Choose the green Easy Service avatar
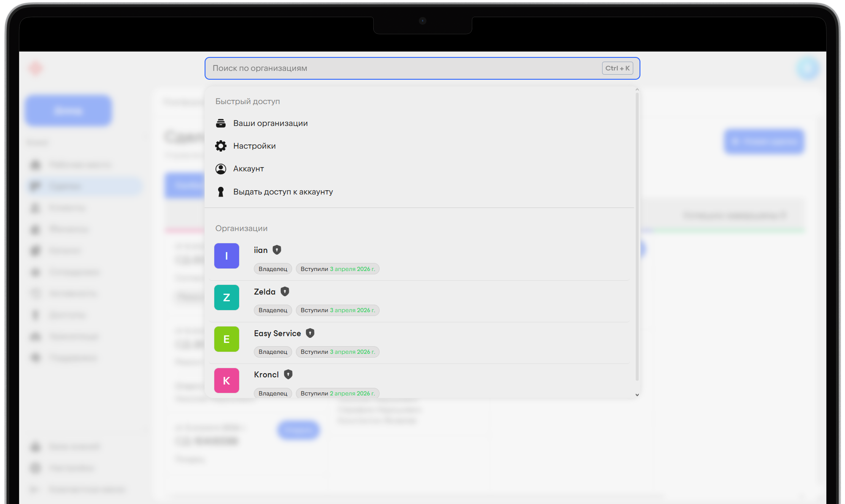Image resolution: width=845 pixels, height=504 pixels. coord(227,339)
